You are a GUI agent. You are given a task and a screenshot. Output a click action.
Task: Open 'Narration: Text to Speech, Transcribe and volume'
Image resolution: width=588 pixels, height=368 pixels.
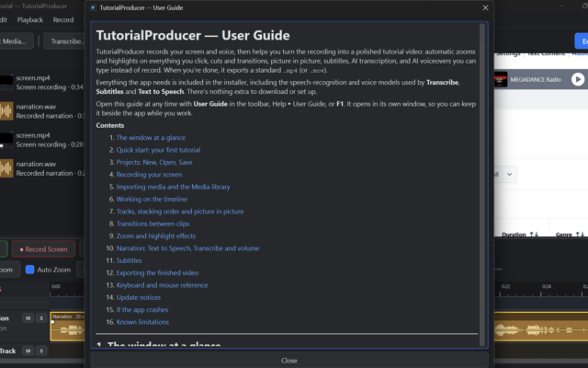click(x=187, y=248)
